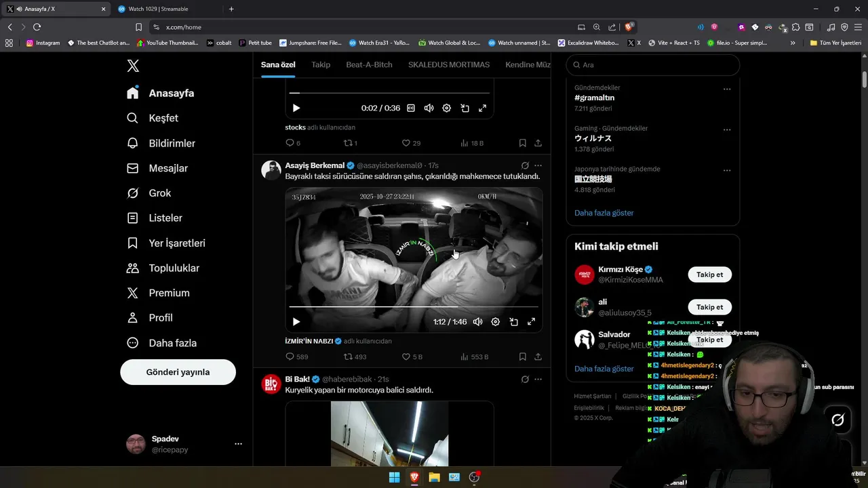The width and height of the screenshot is (868, 488).
Task: Bookmark the stocks video post
Action: [522, 143]
